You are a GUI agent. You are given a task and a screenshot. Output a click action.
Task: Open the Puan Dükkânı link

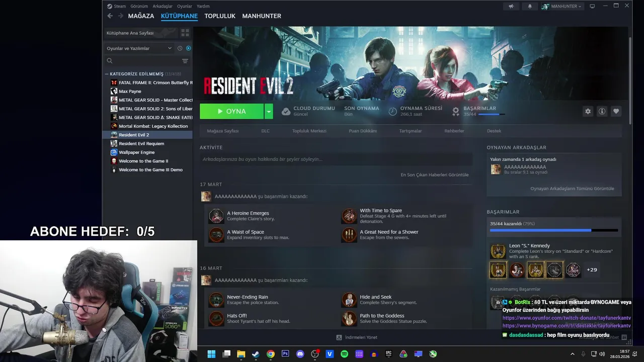pyautogui.click(x=363, y=131)
